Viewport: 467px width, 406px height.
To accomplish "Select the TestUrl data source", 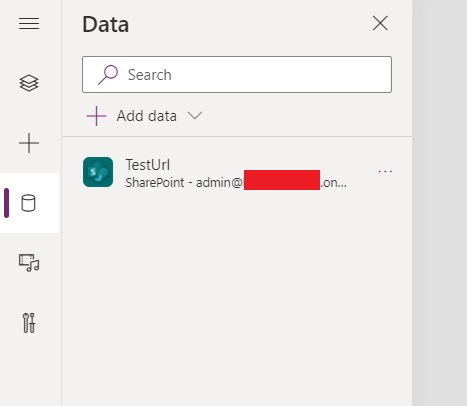I will pyautogui.click(x=237, y=172).
